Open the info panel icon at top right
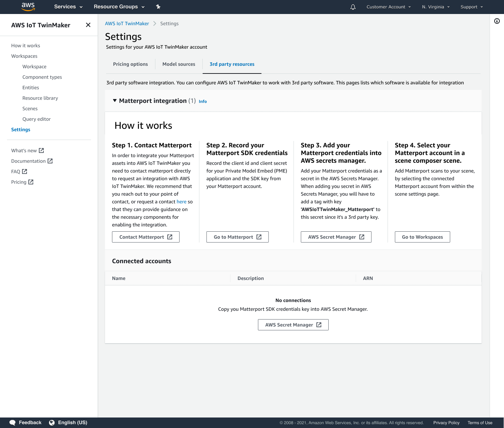This screenshot has width=504, height=428. (497, 21)
